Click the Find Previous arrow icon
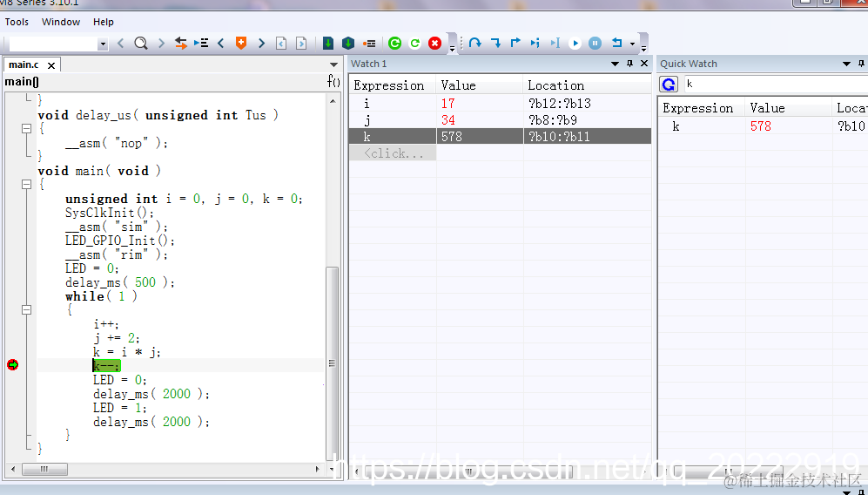This screenshot has height=495, width=868. (x=121, y=44)
